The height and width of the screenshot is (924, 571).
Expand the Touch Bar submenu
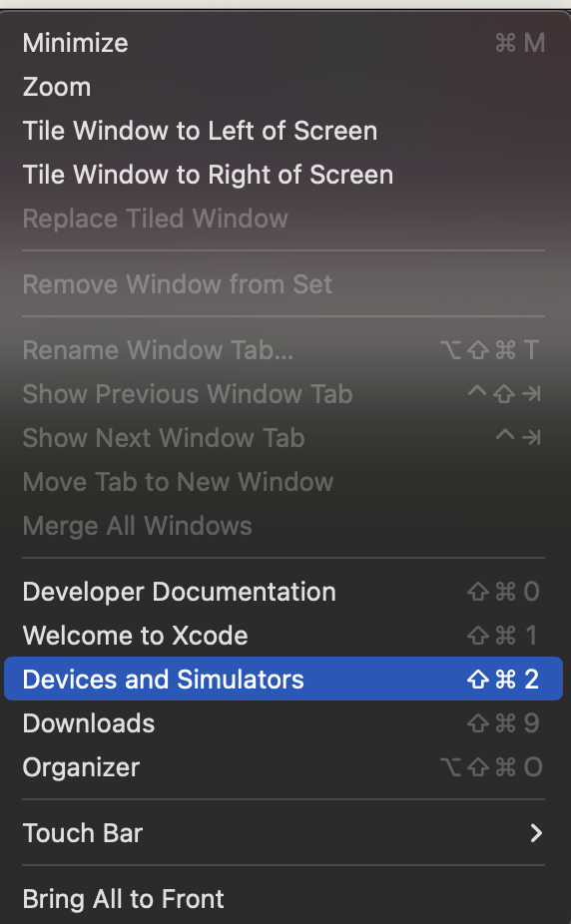tap(284, 833)
